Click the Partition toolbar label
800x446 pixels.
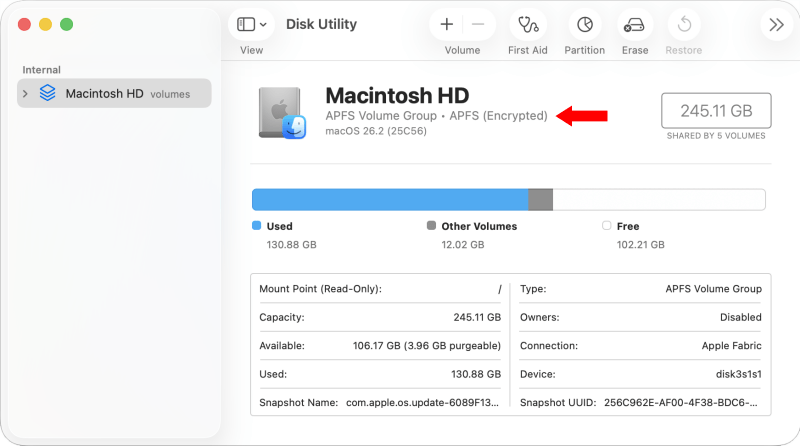pyautogui.click(x=585, y=50)
